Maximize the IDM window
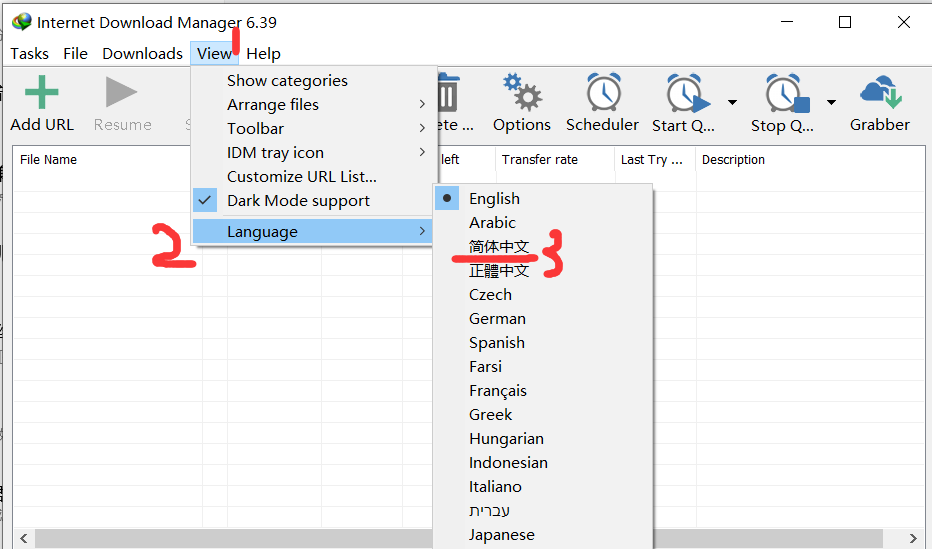932x549 pixels. tap(845, 22)
